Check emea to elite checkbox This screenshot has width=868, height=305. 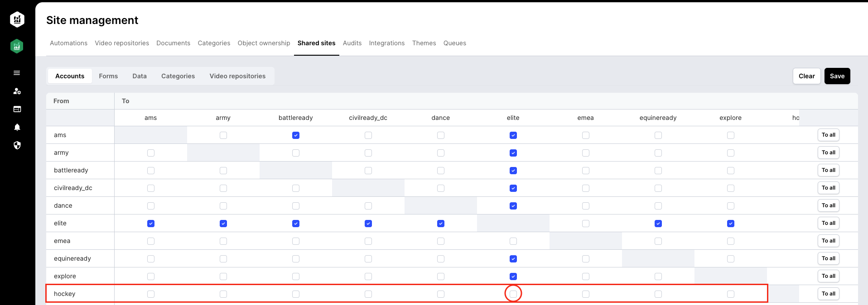pos(513,241)
